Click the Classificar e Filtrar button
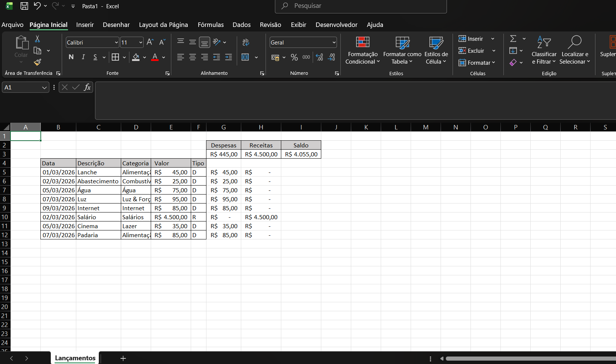The height and width of the screenshot is (364, 616). [x=544, y=51]
